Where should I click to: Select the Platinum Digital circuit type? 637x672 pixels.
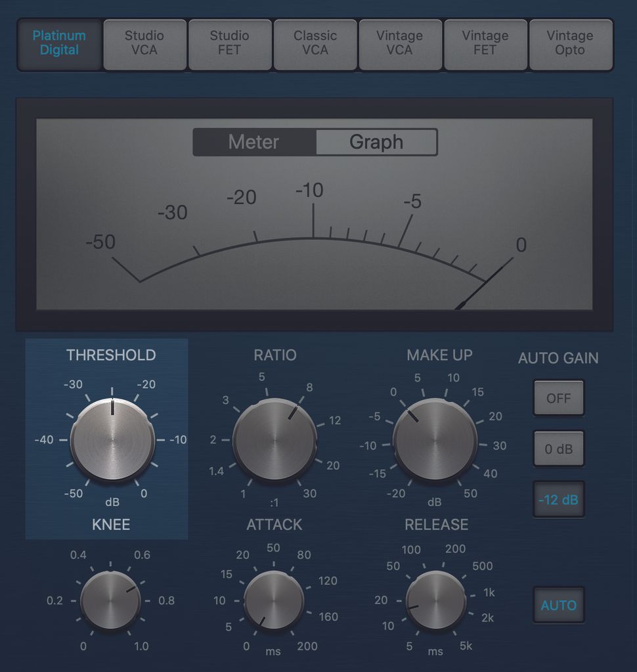(60, 44)
